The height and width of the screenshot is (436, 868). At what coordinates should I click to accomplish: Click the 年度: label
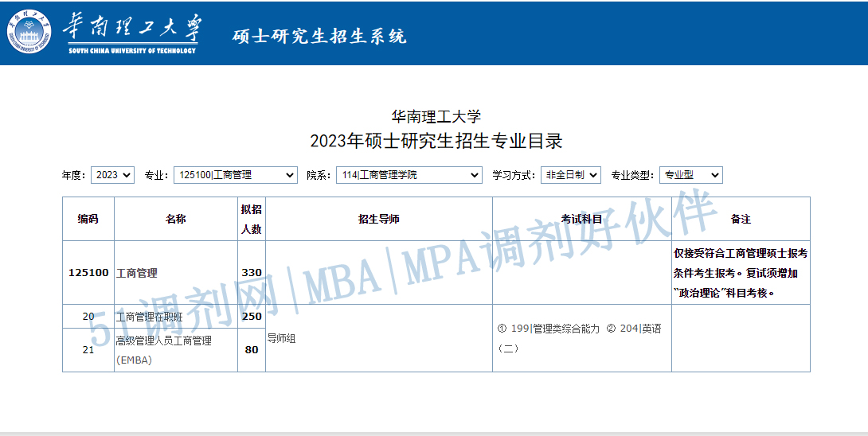point(73,175)
